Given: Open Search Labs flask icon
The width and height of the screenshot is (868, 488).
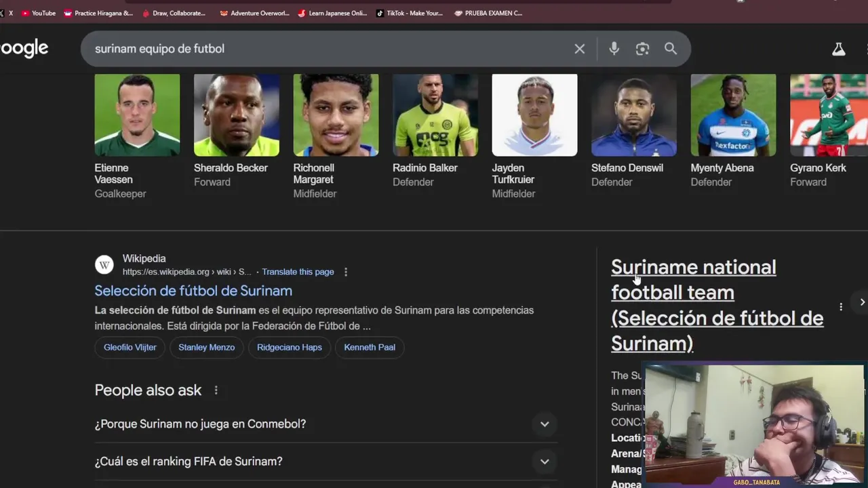Looking at the screenshot, I should 839,49.
